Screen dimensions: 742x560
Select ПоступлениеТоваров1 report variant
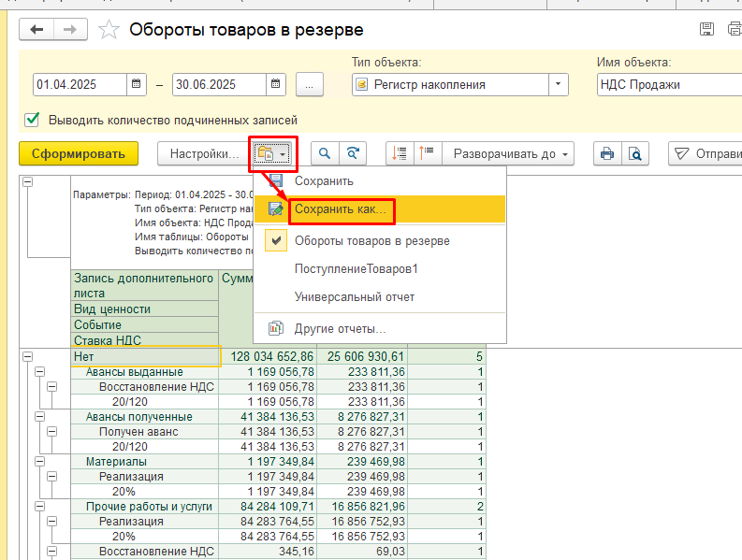pos(380,268)
